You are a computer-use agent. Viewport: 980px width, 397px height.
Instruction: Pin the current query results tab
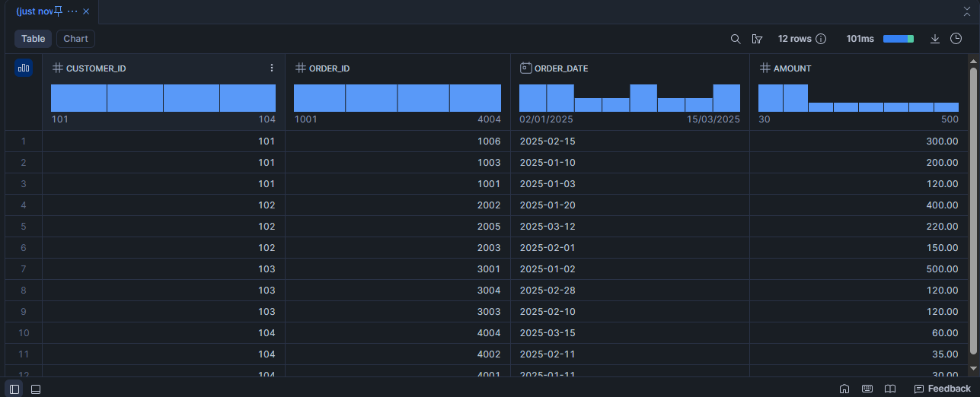point(59,11)
